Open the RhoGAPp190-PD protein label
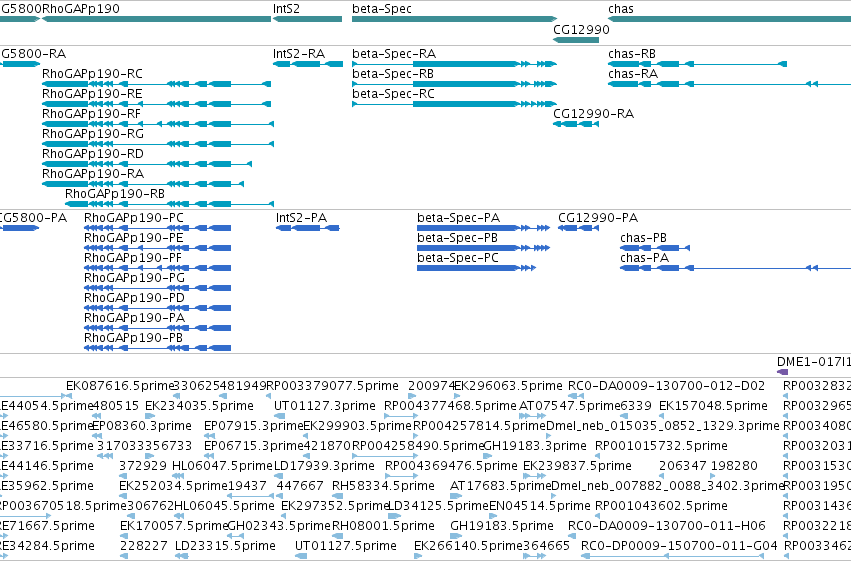Image resolution: width=851 pixels, height=561 pixels. pos(134,298)
